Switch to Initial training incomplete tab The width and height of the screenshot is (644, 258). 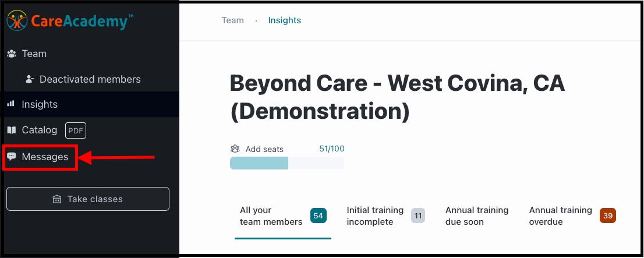click(385, 216)
